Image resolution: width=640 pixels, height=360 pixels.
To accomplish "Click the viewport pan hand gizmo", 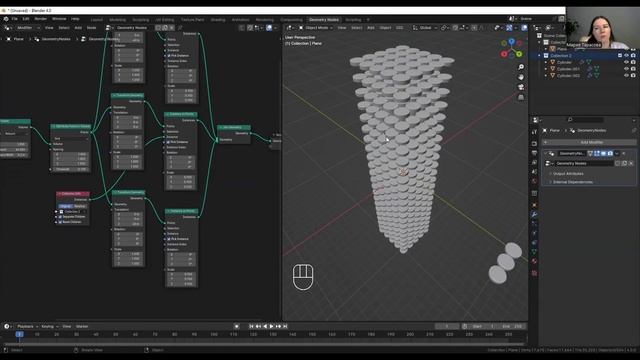I will point(521,77).
